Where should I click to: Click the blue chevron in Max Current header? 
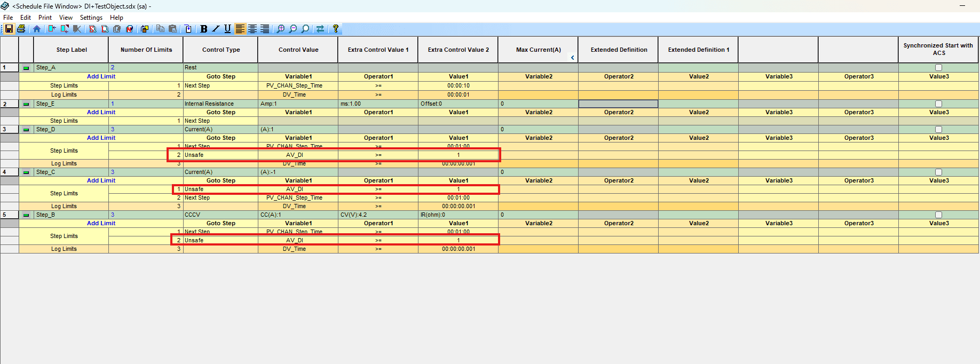click(573, 58)
